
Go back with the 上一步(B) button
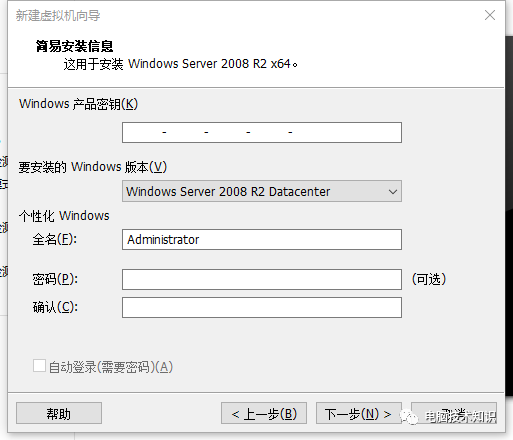(x=264, y=413)
